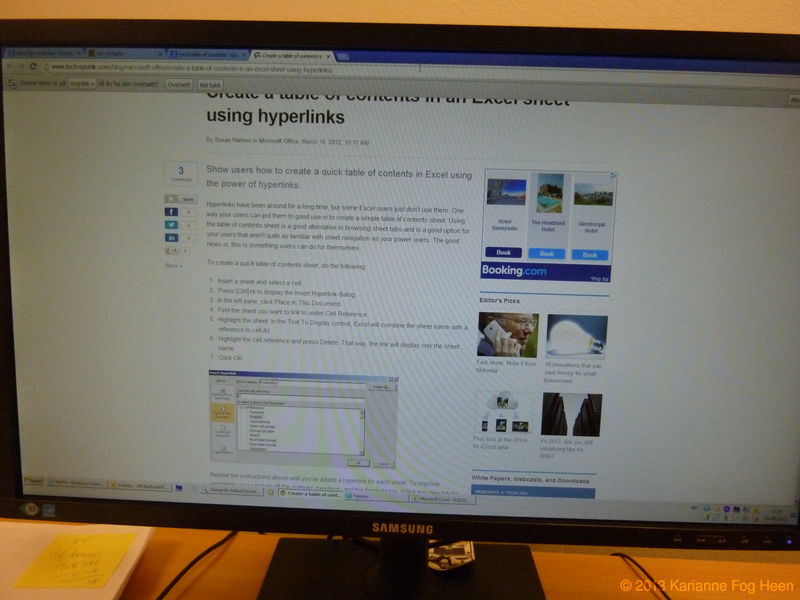Open the dark buildings Editor's Pick thumbnail
Image resolution: width=800 pixels, height=600 pixels.
[x=571, y=415]
